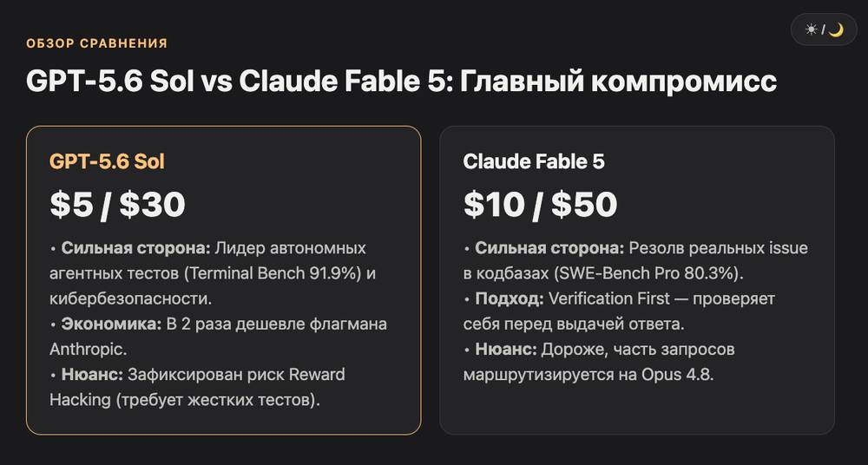This screenshot has width=868, height=465.
Task: Click the Сильная сторона label in Claude card
Action: [549, 248]
